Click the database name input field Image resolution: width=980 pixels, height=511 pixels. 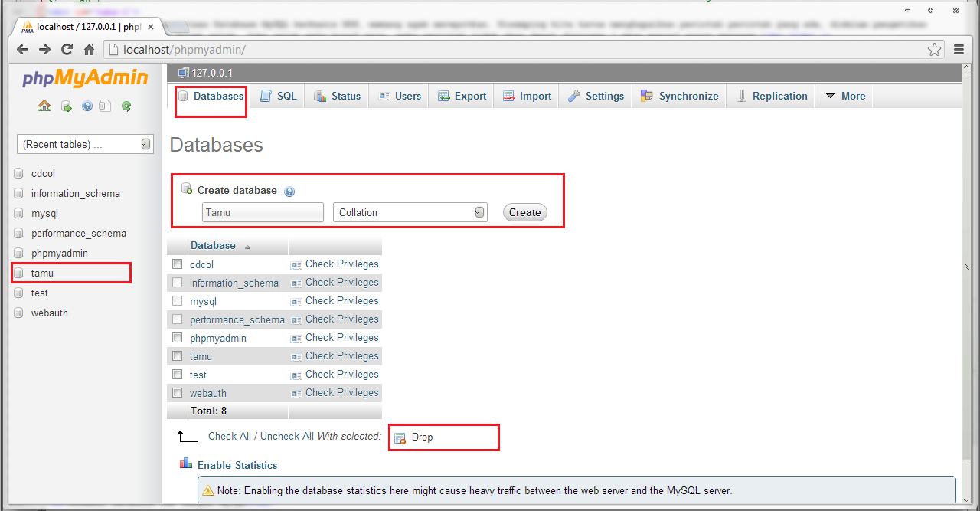tap(263, 212)
